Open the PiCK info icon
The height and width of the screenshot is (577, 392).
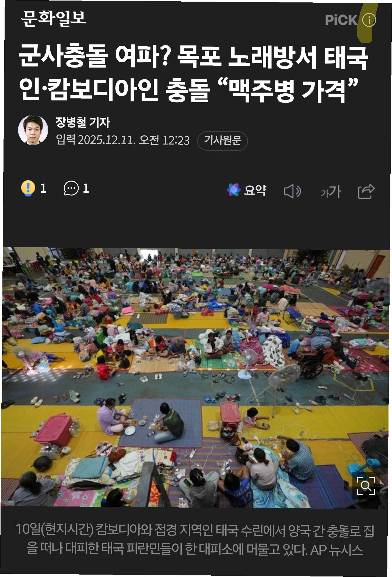[x=369, y=20]
